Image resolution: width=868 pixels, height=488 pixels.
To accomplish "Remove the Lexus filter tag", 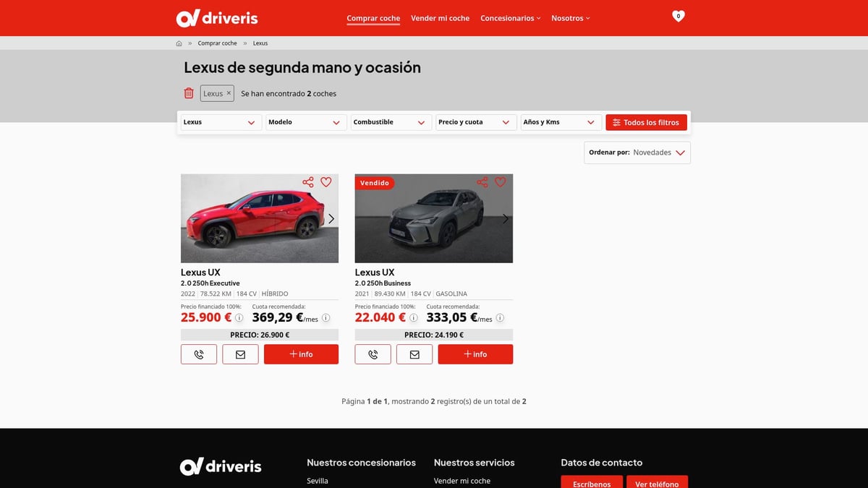I will (x=229, y=93).
